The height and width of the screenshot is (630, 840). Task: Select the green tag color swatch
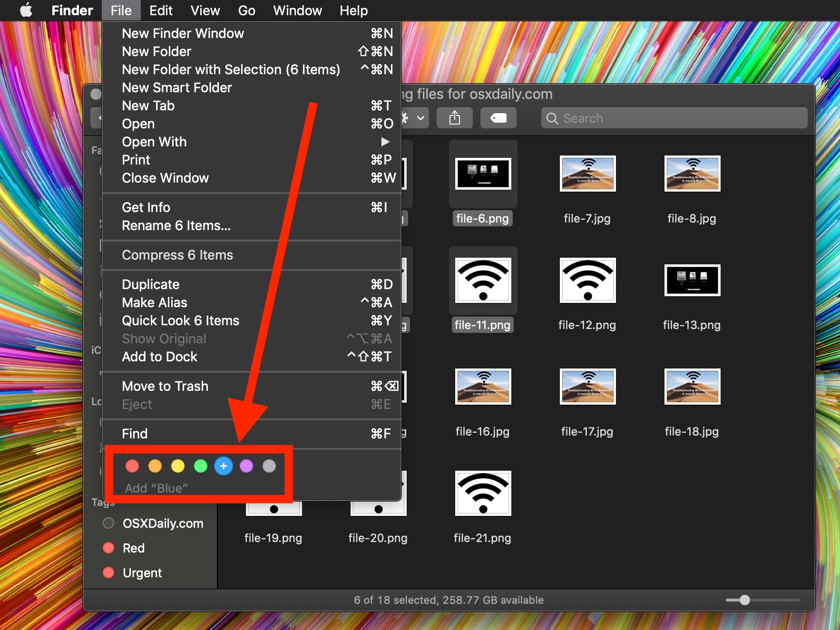pyautogui.click(x=201, y=466)
